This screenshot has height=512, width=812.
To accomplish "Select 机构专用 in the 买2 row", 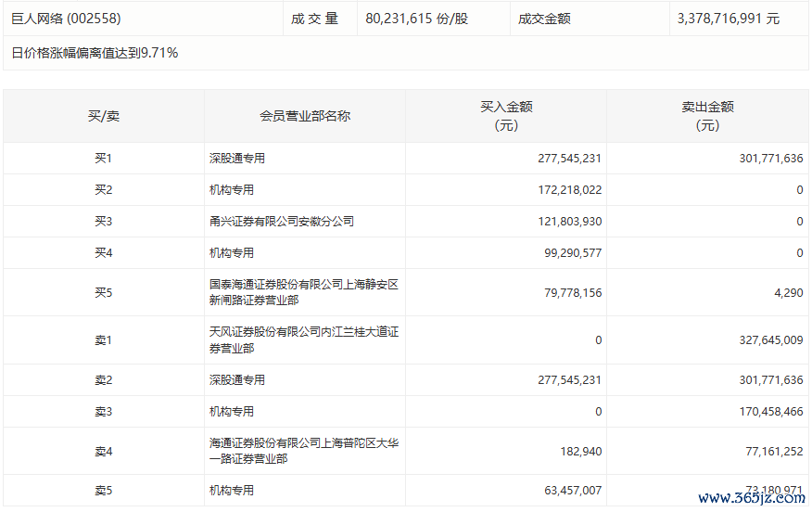I will 232,190.
